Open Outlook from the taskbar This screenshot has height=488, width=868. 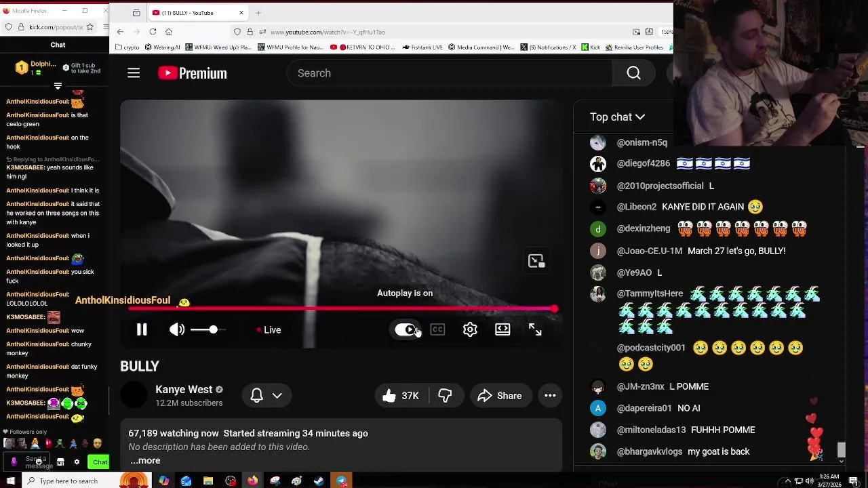tap(186, 481)
